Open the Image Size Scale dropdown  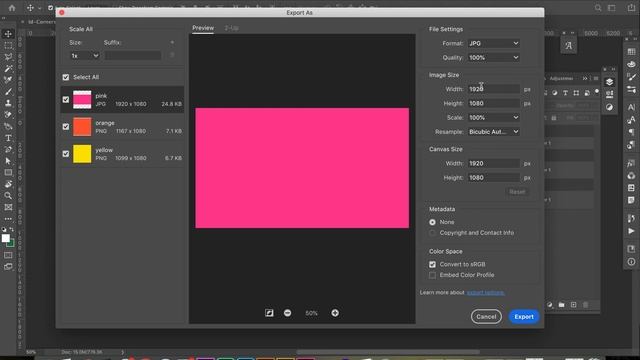click(493, 118)
